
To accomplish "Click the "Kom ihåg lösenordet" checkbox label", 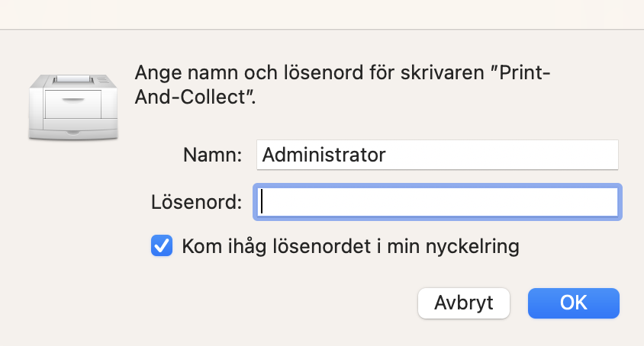I will coord(350,246).
